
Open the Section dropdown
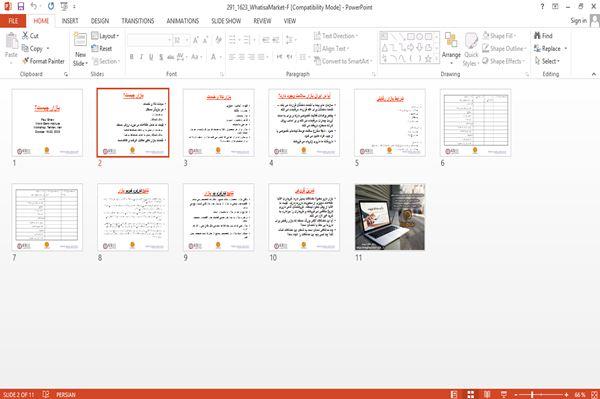[106, 61]
